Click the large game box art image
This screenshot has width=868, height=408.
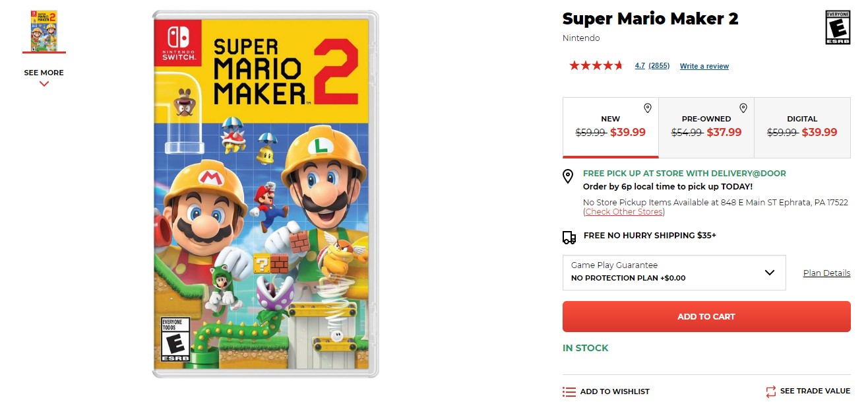tap(265, 193)
